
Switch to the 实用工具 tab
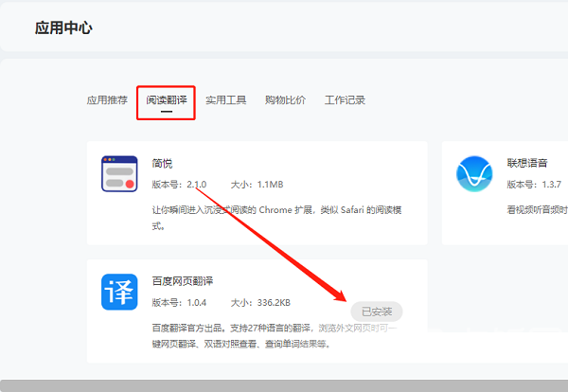(x=225, y=100)
